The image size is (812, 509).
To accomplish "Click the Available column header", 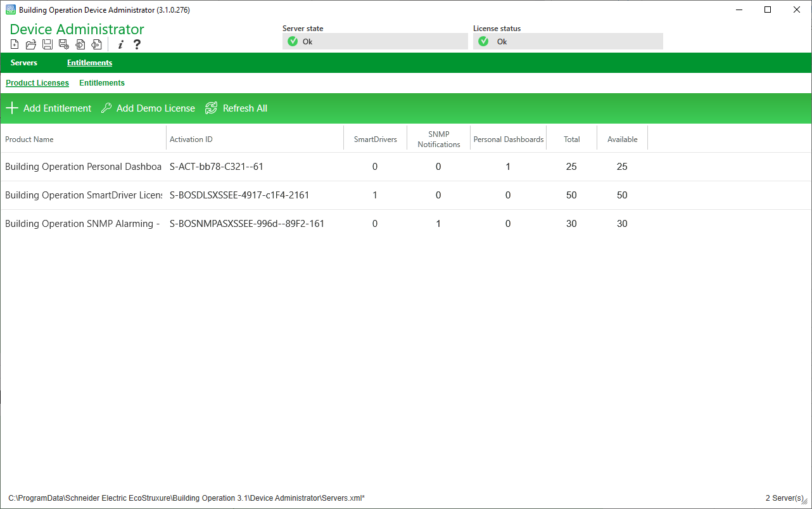I will coord(623,139).
